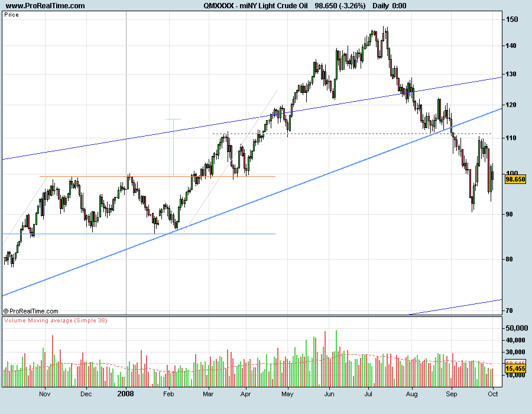532x414 pixels.
Task: Click the 150 price axis label
Action: tap(512, 20)
